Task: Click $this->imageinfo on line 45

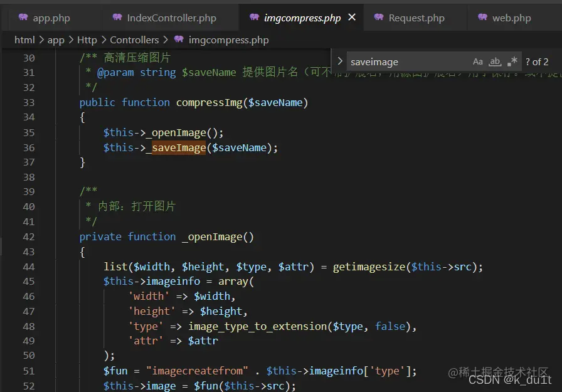Action: (x=152, y=281)
